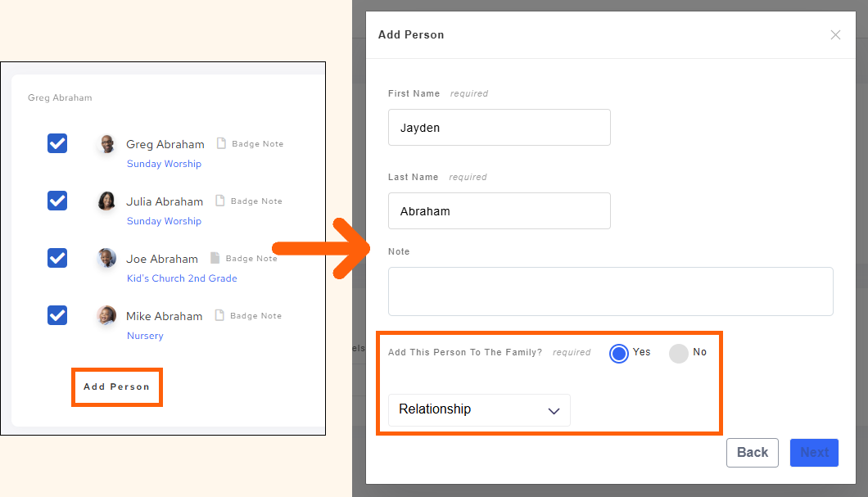Select Joe Abraham's profile photo
The width and height of the screenshot is (868, 497).
[x=106, y=258]
